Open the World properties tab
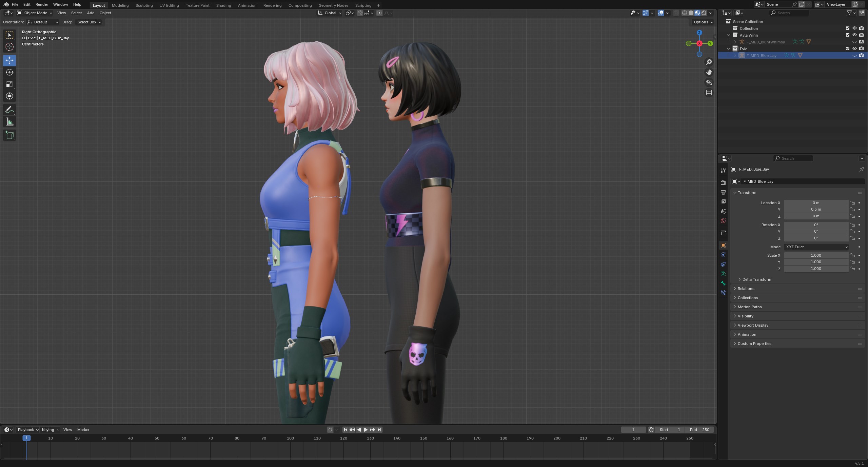 pos(723,220)
